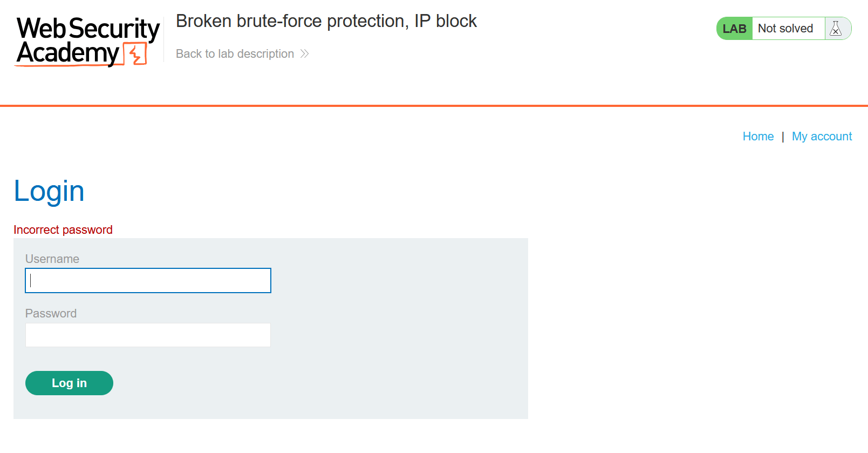Click the Password field label
The height and width of the screenshot is (453, 868).
pyautogui.click(x=51, y=313)
